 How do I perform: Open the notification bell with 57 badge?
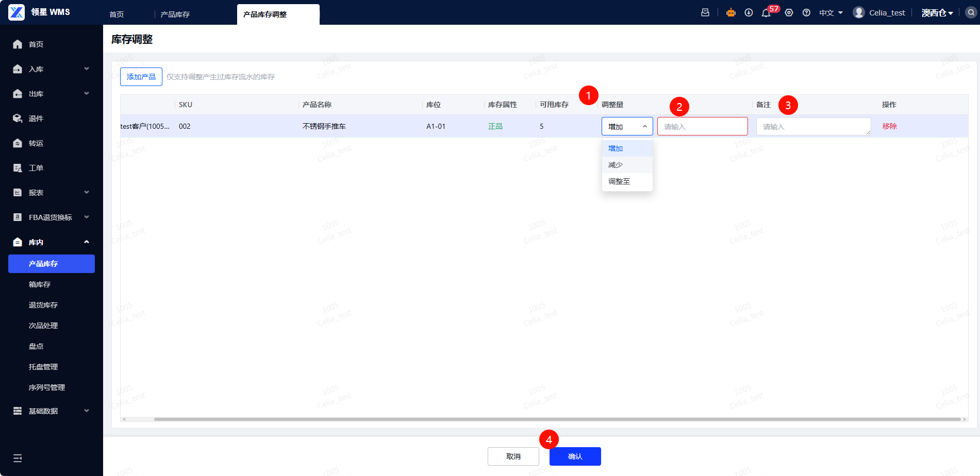pos(766,13)
